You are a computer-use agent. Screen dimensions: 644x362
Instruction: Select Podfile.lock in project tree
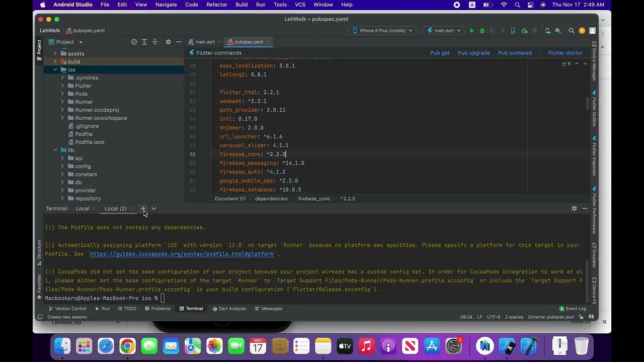(x=90, y=142)
